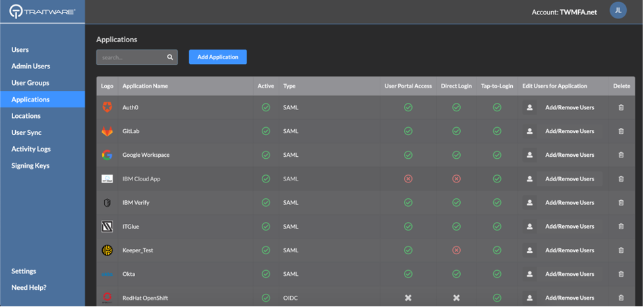
Task: Open Locations page
Action: point(26,116)
